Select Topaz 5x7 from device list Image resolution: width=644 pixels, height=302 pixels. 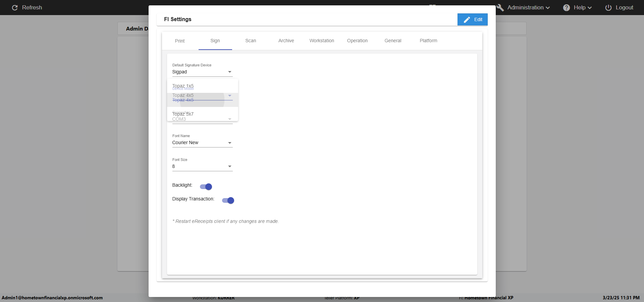pos(203,114)
